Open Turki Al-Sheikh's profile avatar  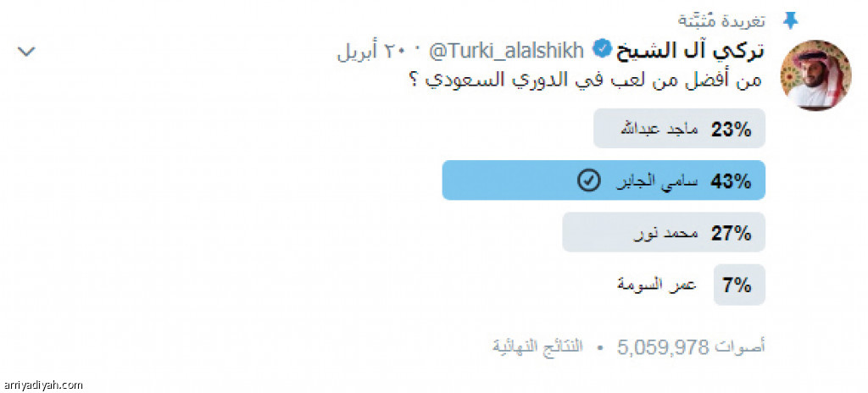[815, 75]
